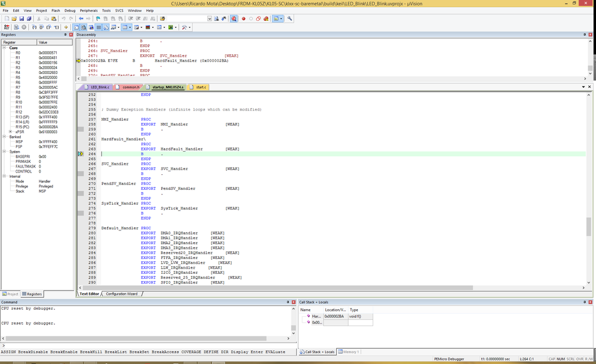Toggle the Registers window button
This screenshot has height=364, width=596.
99,27
